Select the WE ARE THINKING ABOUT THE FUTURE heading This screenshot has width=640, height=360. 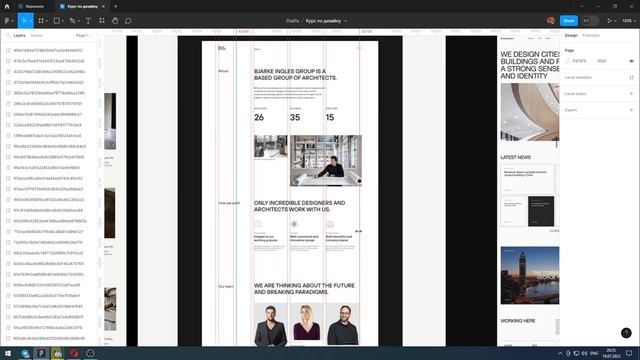click(304, 289)
